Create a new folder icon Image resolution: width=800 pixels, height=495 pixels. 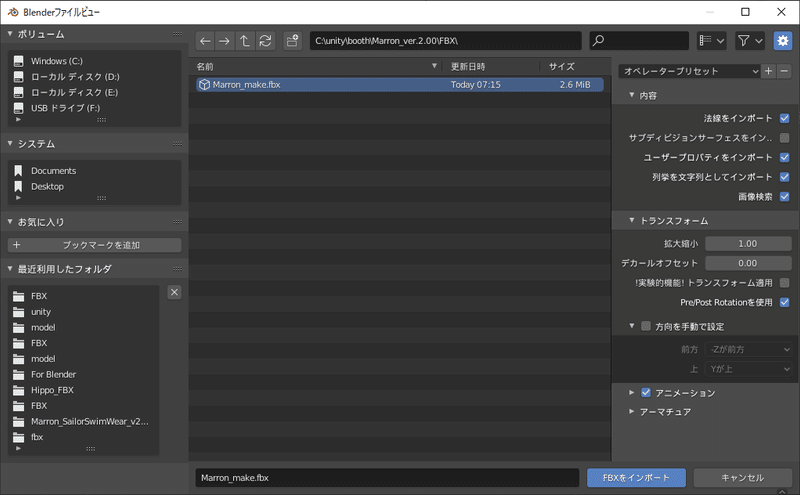pos(292,41)
